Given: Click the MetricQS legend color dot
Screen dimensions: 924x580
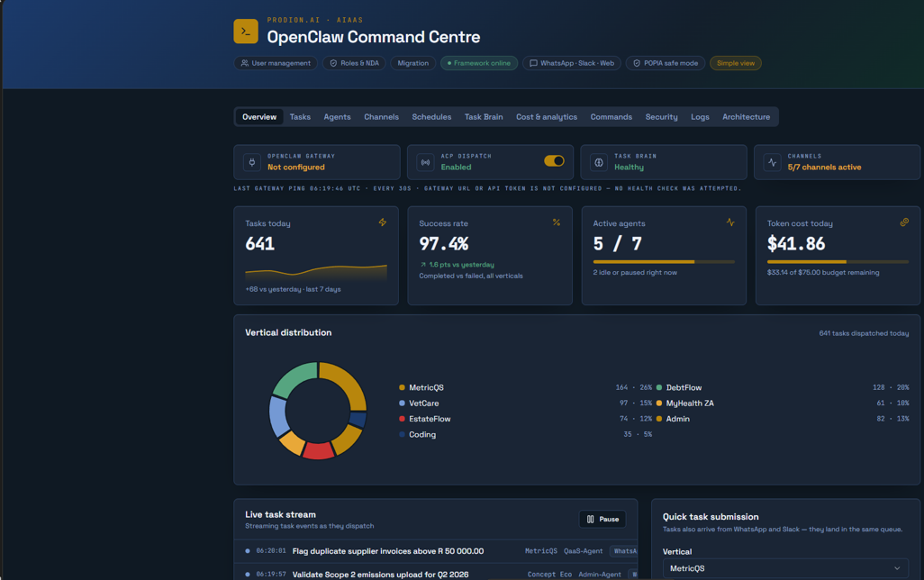Looking at the screenshot, I should tap(402, 387).
